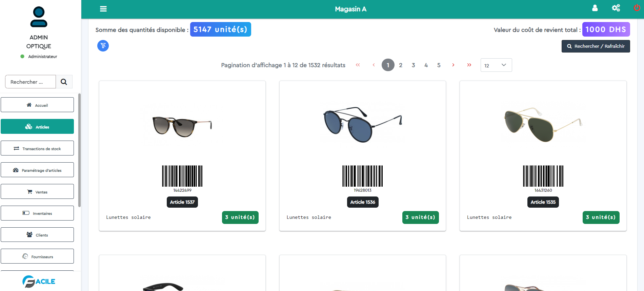Click inside the Rechercher search field
This screenshot has height=291, width=644.
[x=30, y=82]
